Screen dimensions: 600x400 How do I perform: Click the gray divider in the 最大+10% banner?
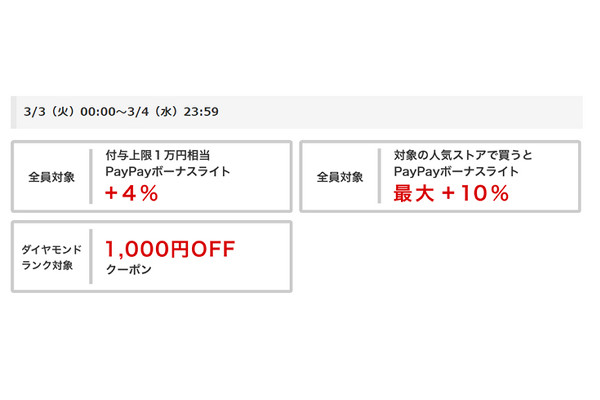pos(380,176)
